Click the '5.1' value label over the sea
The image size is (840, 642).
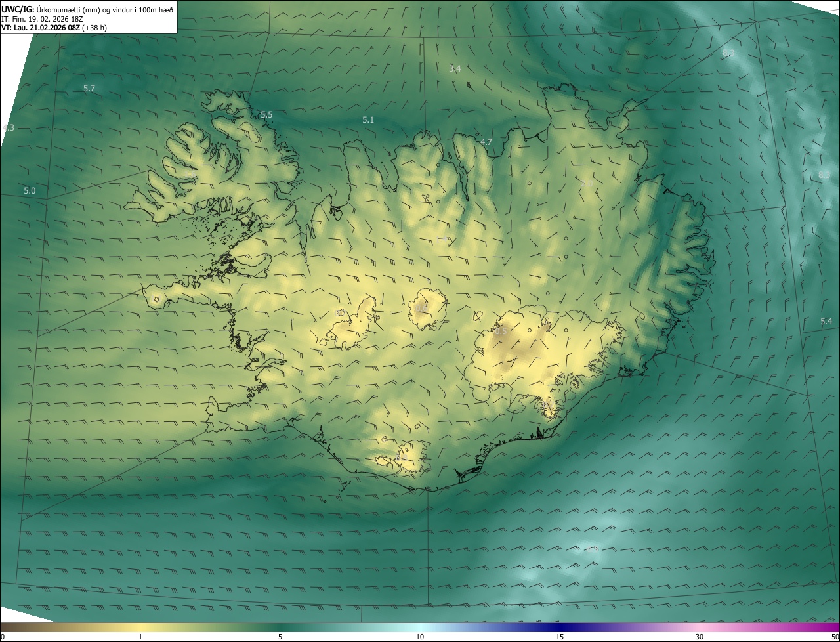368,119
